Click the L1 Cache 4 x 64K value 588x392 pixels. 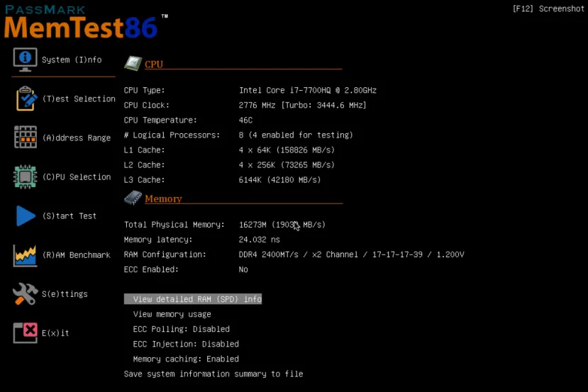(287, 150)
